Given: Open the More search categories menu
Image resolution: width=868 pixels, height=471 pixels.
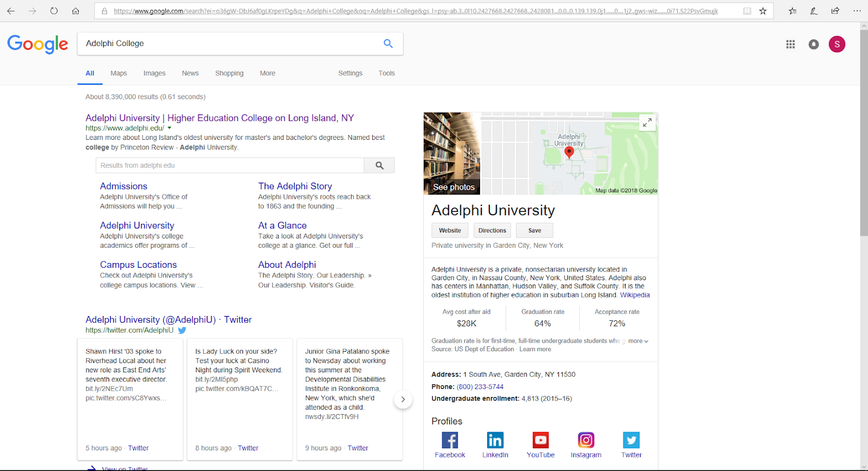Looking at the screenshot, I should pos(267,73).
